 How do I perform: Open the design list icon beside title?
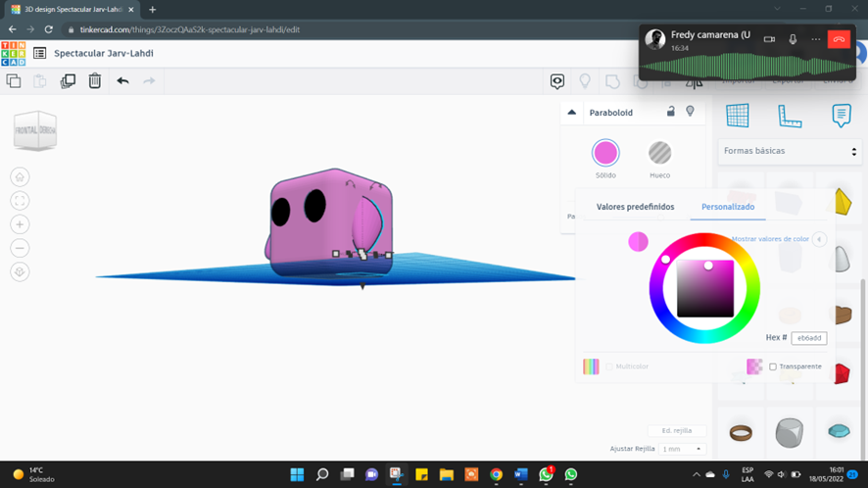[x=39, y=53]
